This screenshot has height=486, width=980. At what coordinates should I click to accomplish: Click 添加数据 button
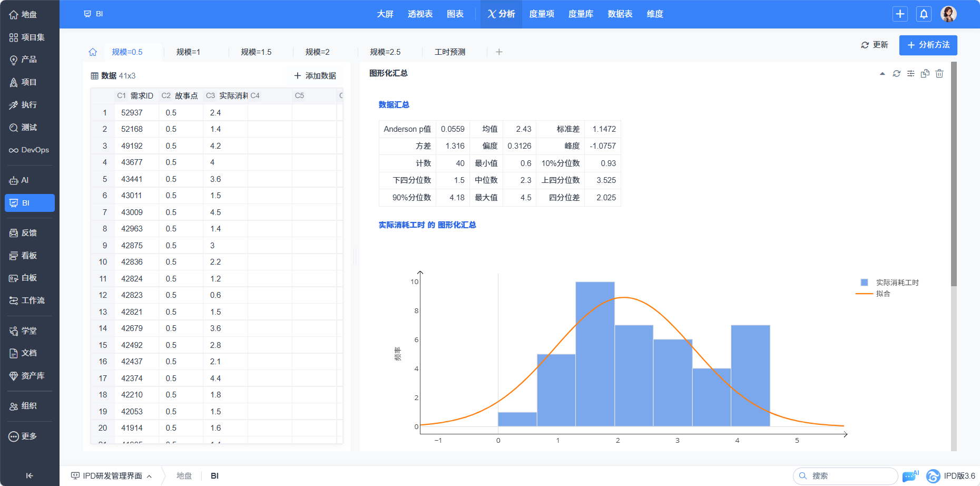[x=315, y=76]
